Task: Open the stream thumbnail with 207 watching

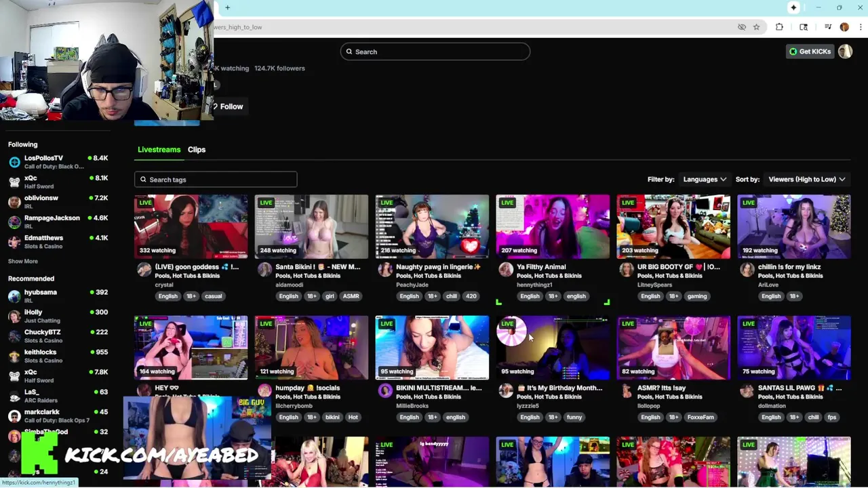Action: (553, 226)
